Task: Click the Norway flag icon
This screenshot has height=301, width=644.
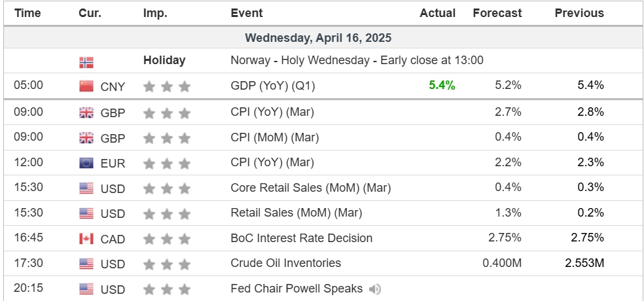Action: point(86,62)
